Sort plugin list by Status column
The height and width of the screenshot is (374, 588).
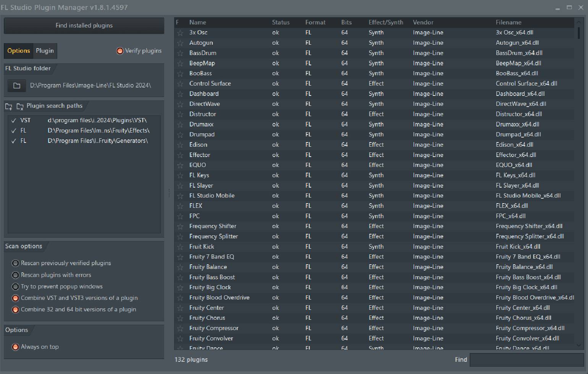pyautogui.click(x=281, y=23)
